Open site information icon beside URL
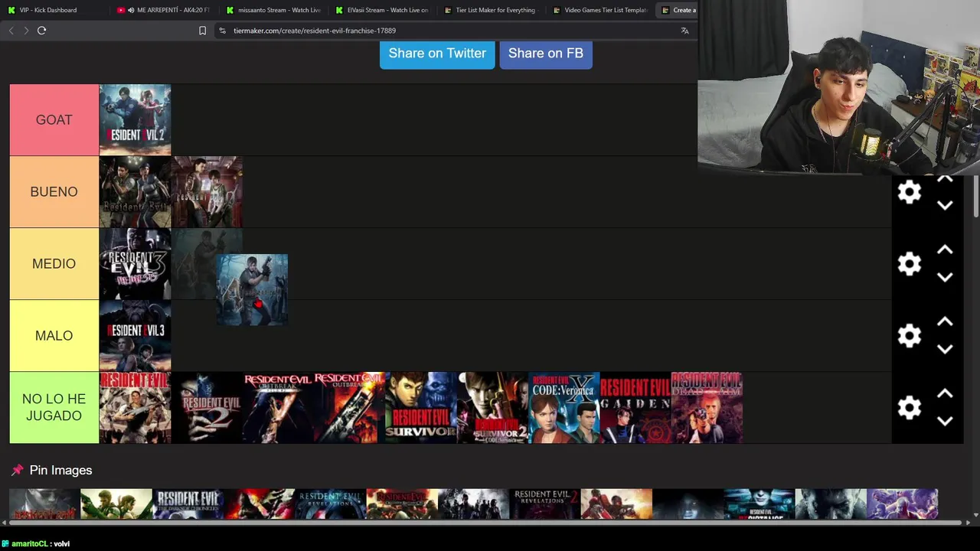 click(222, 31)
